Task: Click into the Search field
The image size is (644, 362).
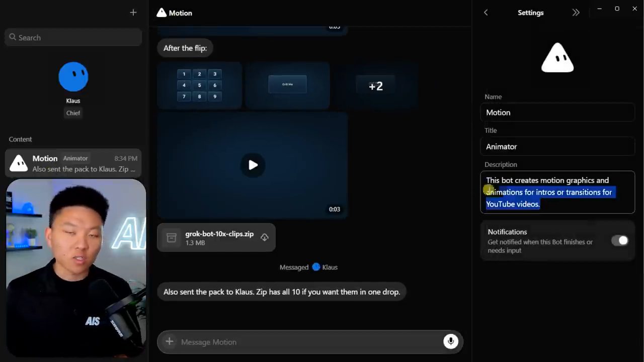Action: coord(73,38)
